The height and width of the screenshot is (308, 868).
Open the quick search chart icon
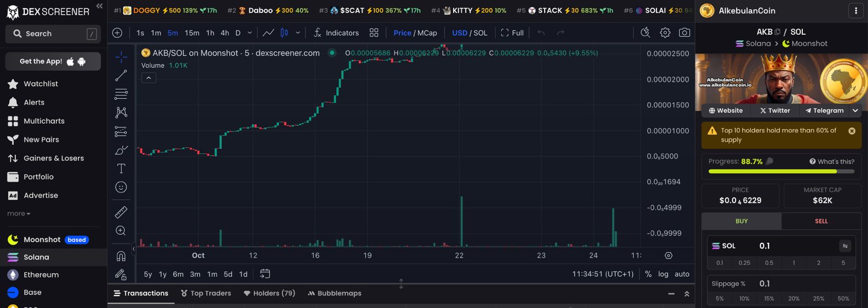tap(645, 33)
